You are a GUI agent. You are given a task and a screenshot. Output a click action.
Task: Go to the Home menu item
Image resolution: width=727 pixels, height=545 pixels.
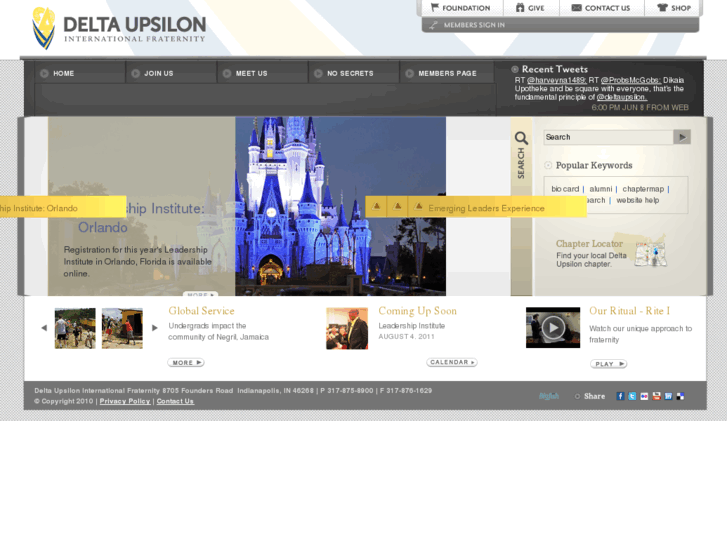80,73
